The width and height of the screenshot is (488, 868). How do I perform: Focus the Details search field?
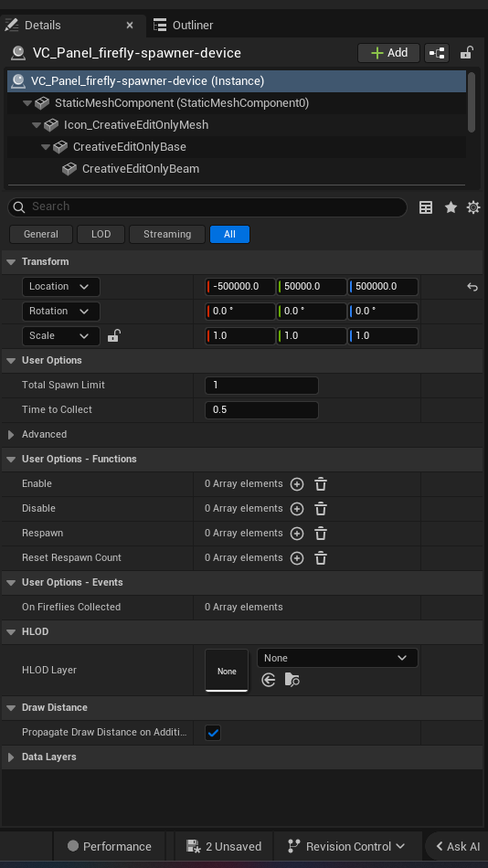point(207,206)
